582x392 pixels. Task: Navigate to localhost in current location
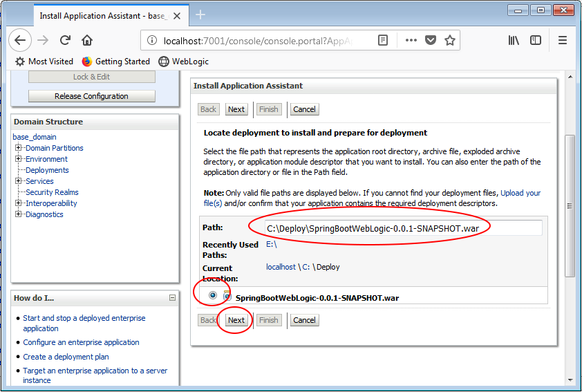281,267
